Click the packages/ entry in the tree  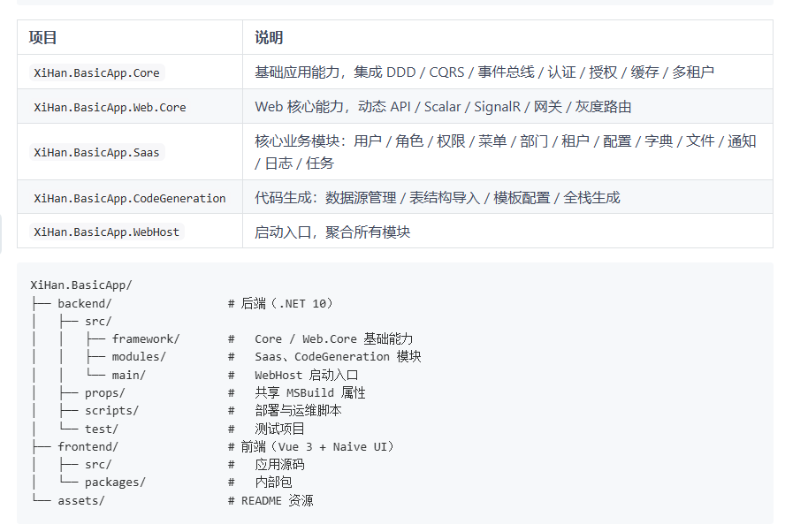click(115, 483)
